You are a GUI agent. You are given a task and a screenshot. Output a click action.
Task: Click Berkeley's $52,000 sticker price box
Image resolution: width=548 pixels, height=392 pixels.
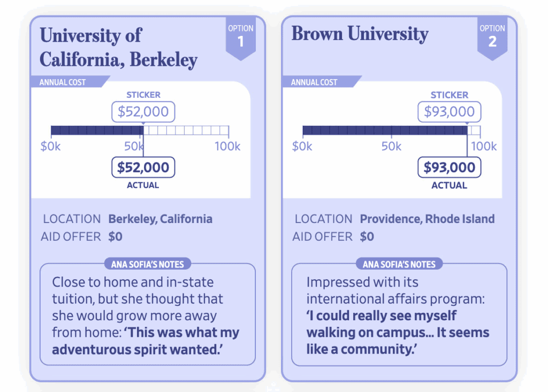point(143,112)
